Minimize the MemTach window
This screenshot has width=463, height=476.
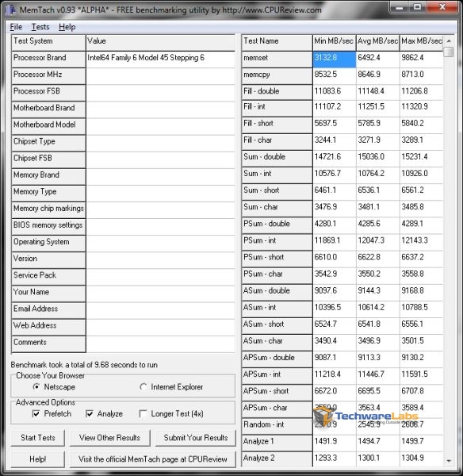pos(400,7)
